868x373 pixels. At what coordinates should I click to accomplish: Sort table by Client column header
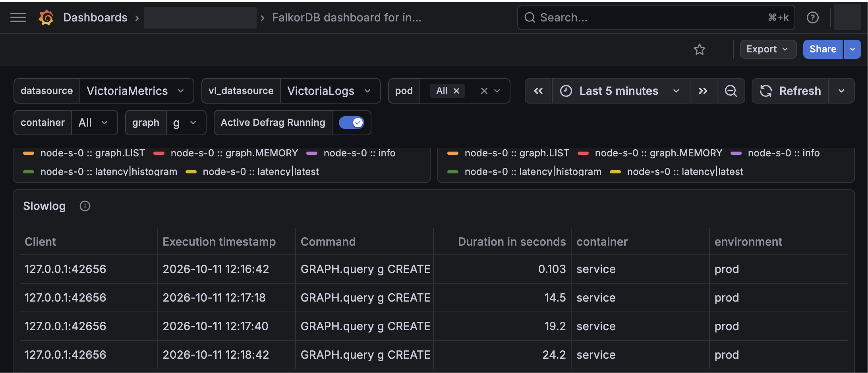tap(40, 242)
